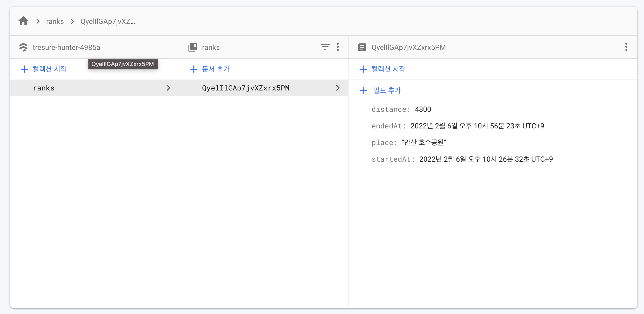Viewport: 644px width, 314px height.
Task: Click 컬렉션 시작 under tresure-hunter-4985a
Action: [49, 69]
